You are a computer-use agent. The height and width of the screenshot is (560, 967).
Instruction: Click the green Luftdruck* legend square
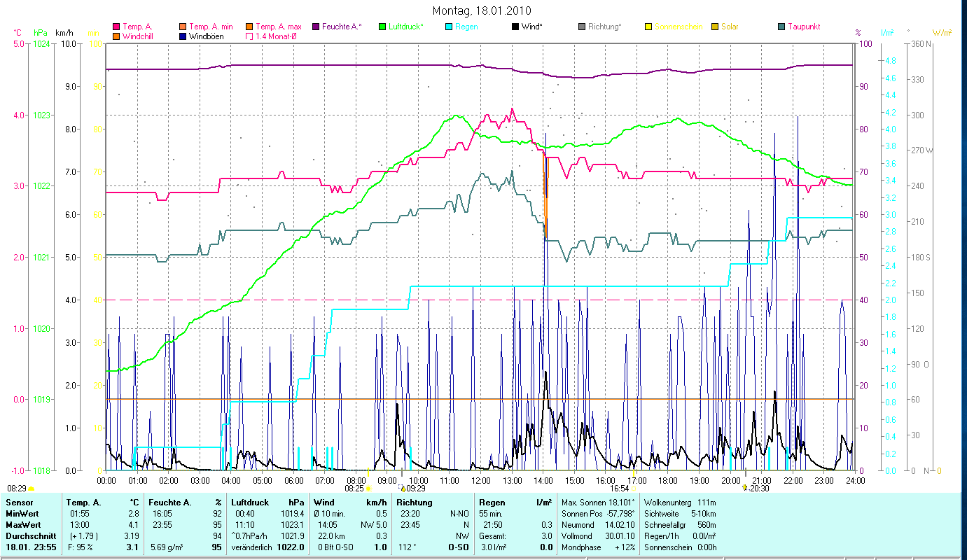[382, 27]
